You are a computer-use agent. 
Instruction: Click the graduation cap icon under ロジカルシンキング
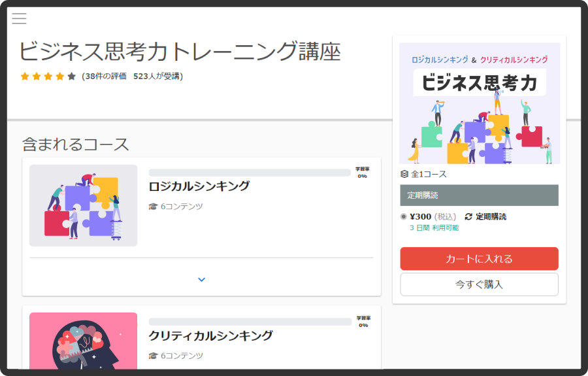[153, 207]
